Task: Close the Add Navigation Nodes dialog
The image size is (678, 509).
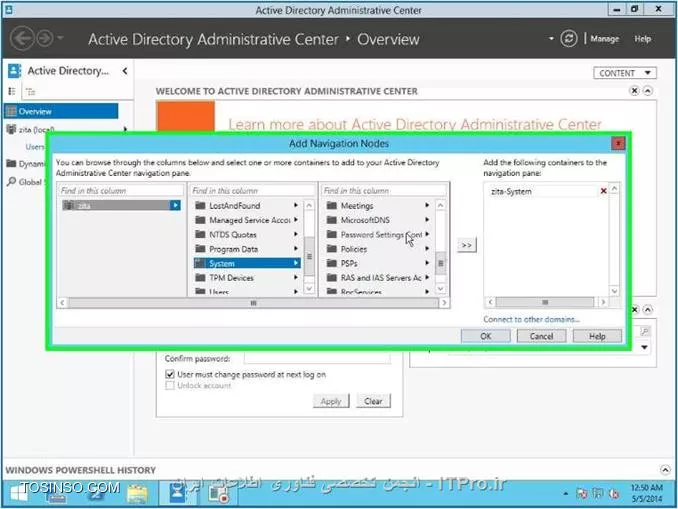Action: click(x=618, y=143)
